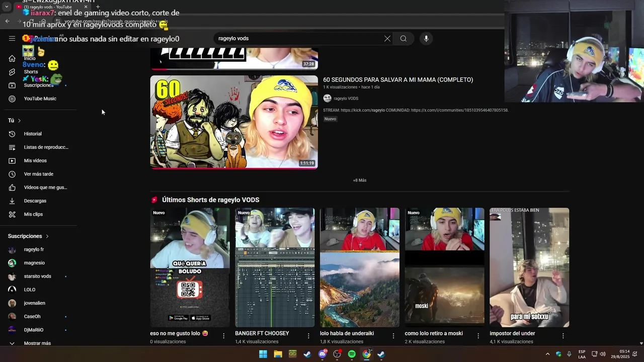This screenshot has height=362, width=644.
Task: Click the browser back arrow
Action: coord(7,21)
